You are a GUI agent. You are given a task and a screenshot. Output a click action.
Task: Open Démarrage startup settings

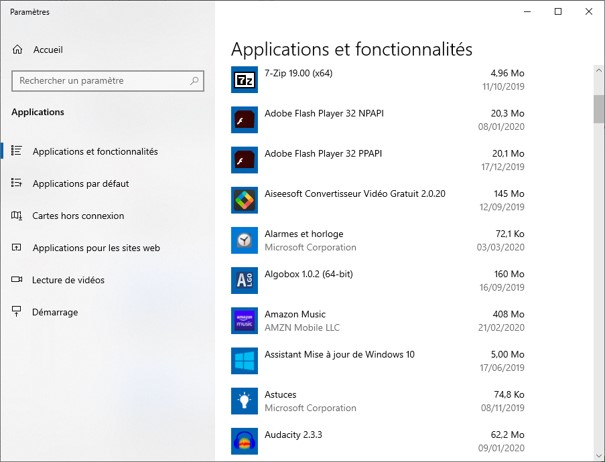coord(55,312)
